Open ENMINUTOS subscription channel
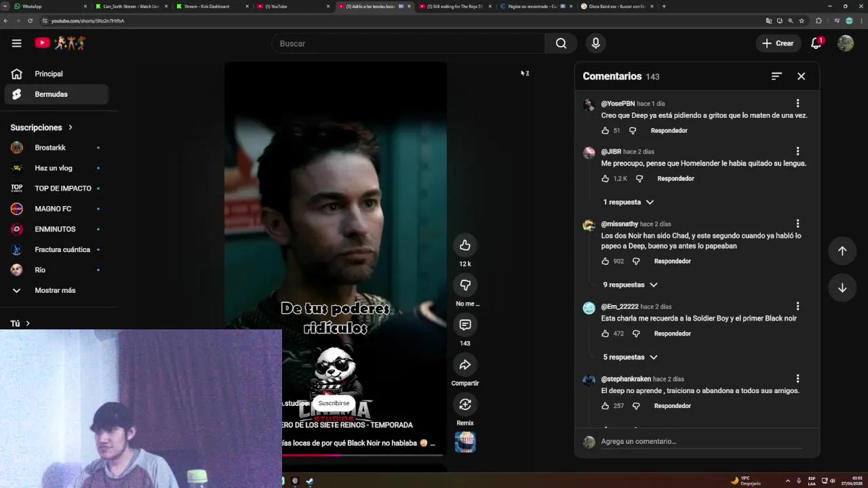Viewport: 868px width, 488px height. point(56,229)
